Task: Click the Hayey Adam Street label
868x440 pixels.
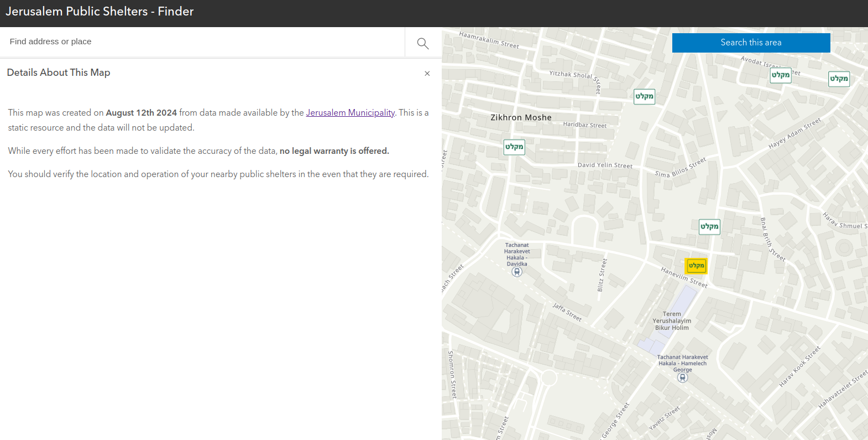Action: click(795, 133)
